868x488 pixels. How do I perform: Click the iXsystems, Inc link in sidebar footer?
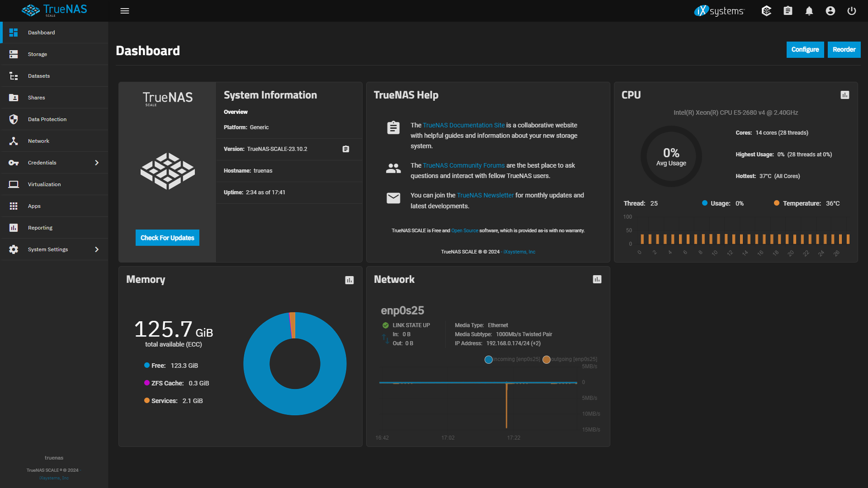(54, 478)
